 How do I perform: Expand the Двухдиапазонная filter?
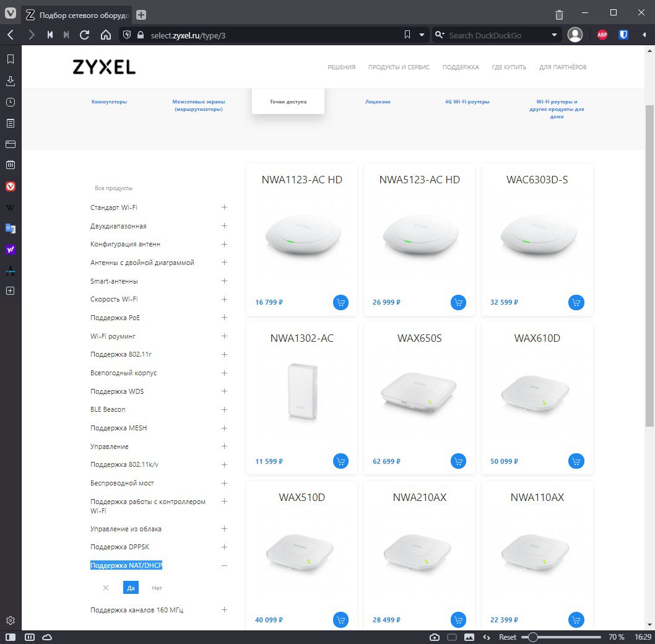(224, 225)
